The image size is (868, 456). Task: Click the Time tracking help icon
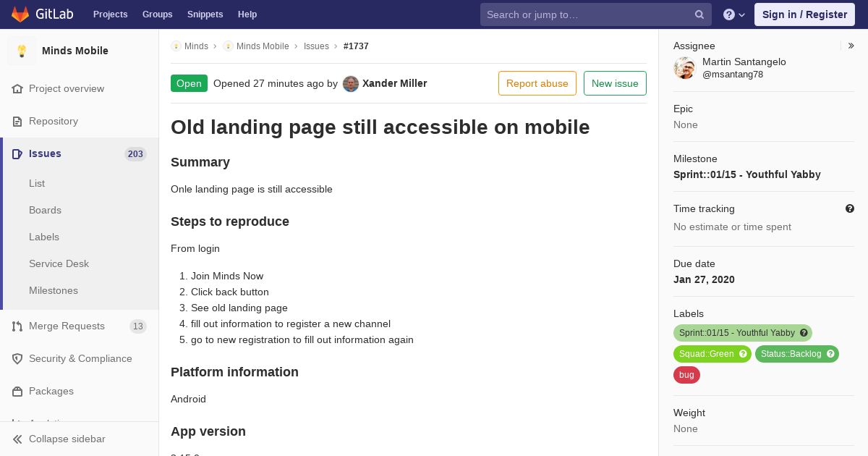tap(850, 208)
